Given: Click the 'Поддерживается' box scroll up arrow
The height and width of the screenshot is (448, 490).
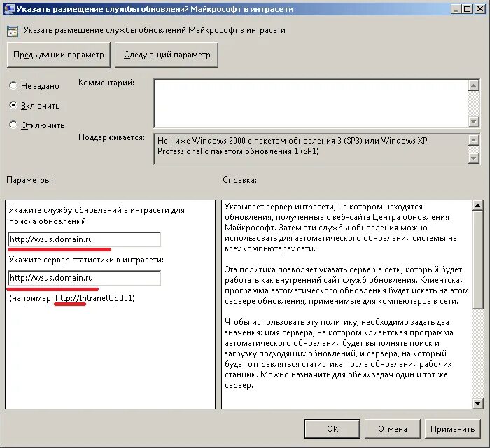Looking at the screenshot, I should tap(474, 140).
